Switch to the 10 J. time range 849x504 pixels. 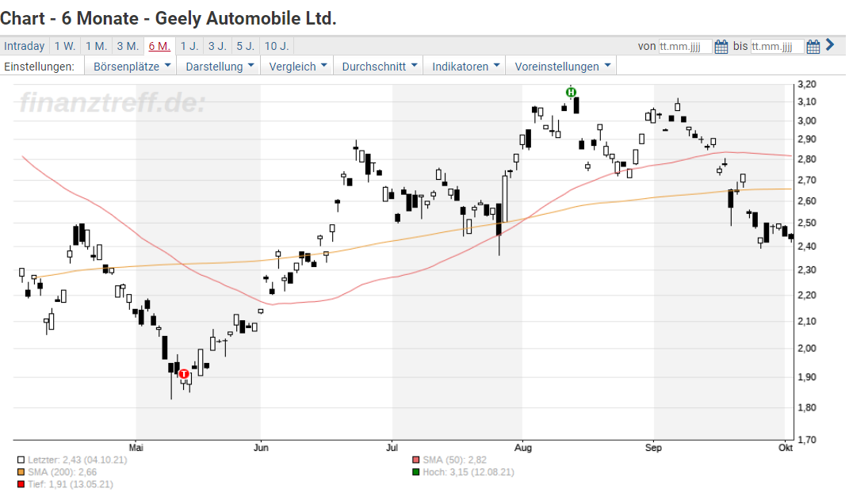[x=277, y=46]
